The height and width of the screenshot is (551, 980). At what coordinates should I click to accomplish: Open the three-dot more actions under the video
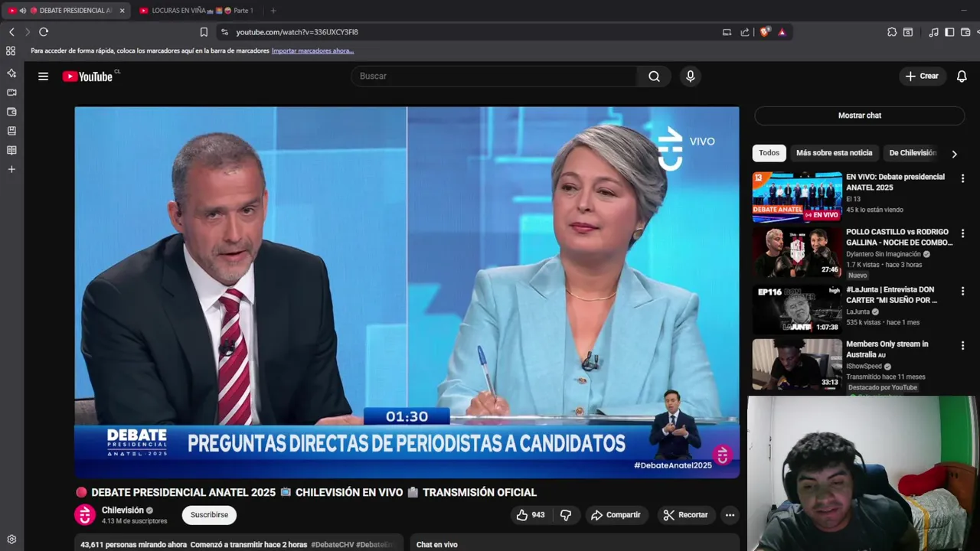click(x=730, y=515)
